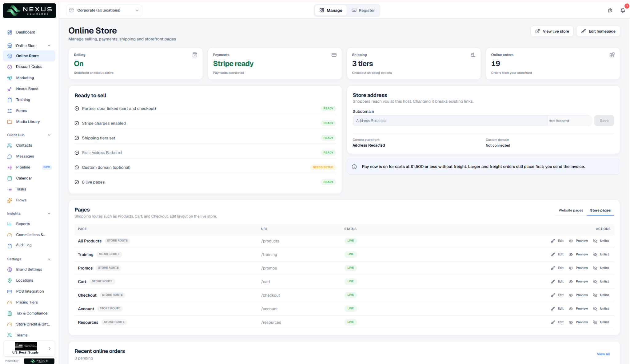
Task: Click Save next to subdomain field
Action: click(x=604, y=121)
